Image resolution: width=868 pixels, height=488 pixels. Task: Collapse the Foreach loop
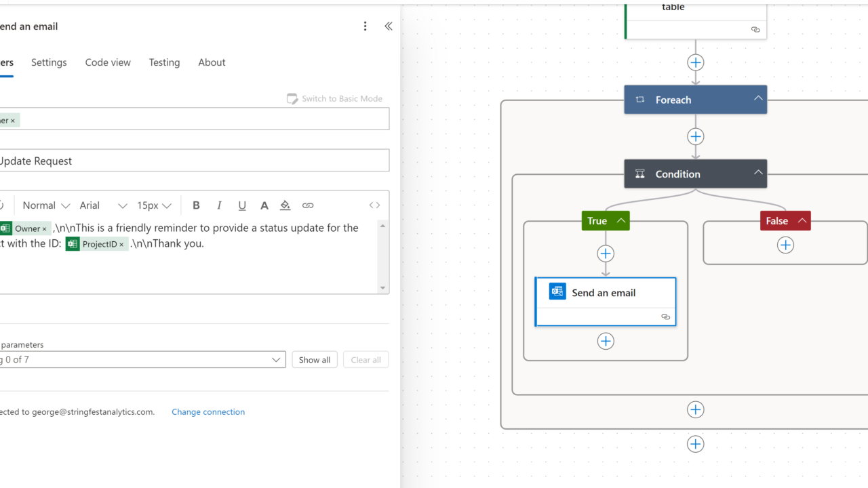coord(758,99)
